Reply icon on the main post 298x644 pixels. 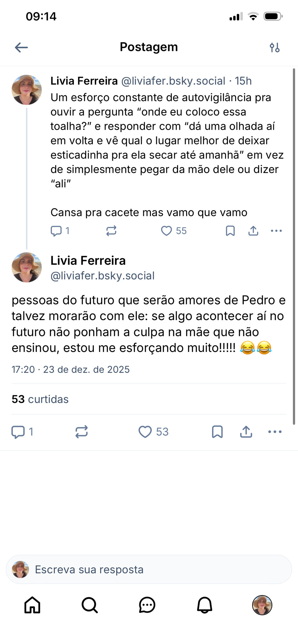click(18, 432)
